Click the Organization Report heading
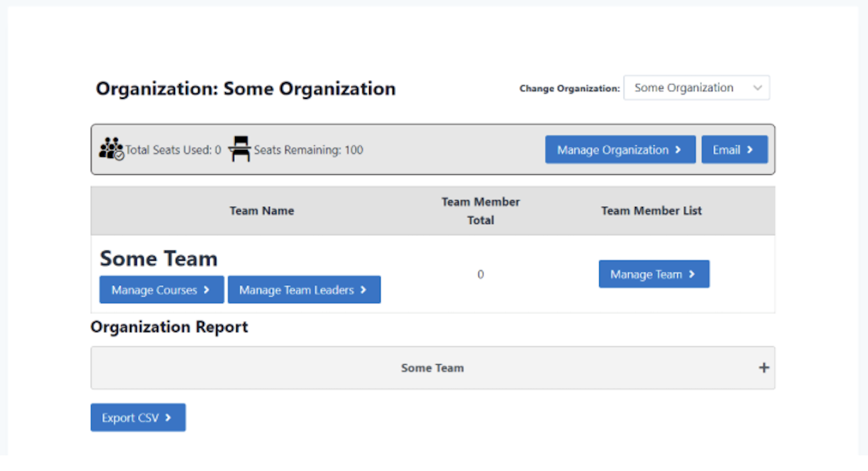Screen dimensions: 868x471 pyautogui.click(x=169, y=327)
